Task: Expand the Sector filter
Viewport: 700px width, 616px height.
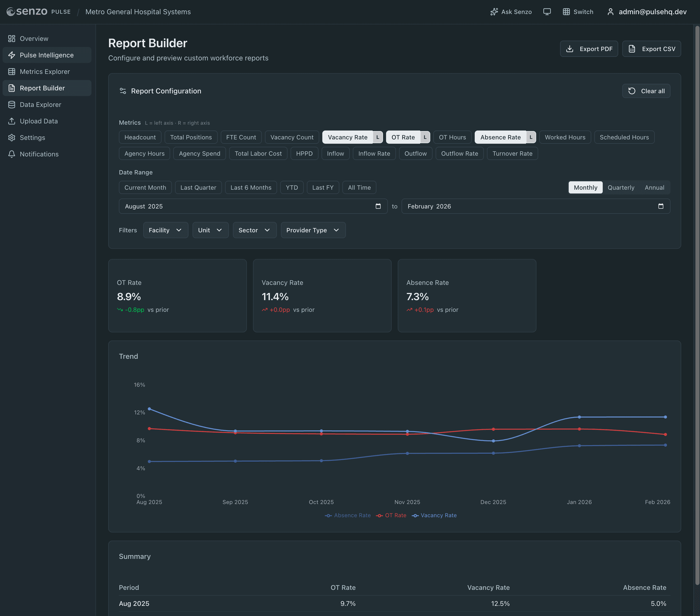Action: [254, 230]
